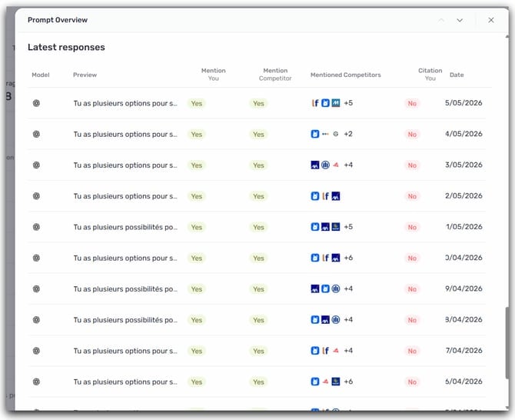This screenshot has width=515, height=420.
Task: Click the Citation You column header
Action: [x=430, y=75]
